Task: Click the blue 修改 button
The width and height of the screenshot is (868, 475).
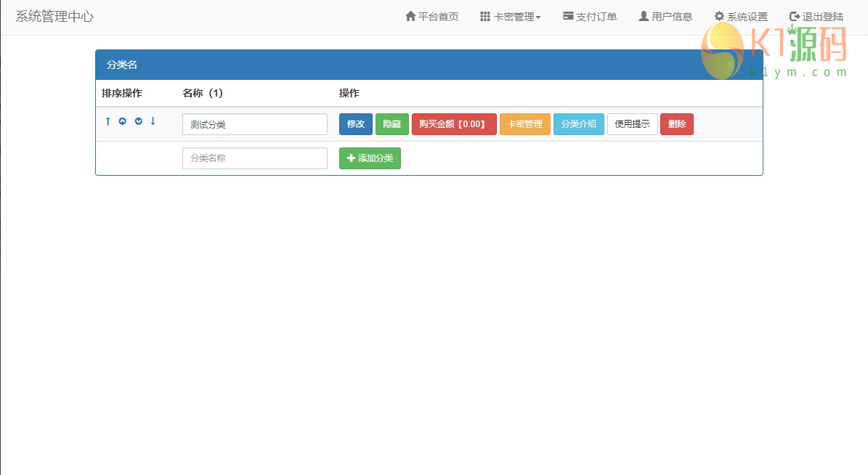Action: coord(355,124)
